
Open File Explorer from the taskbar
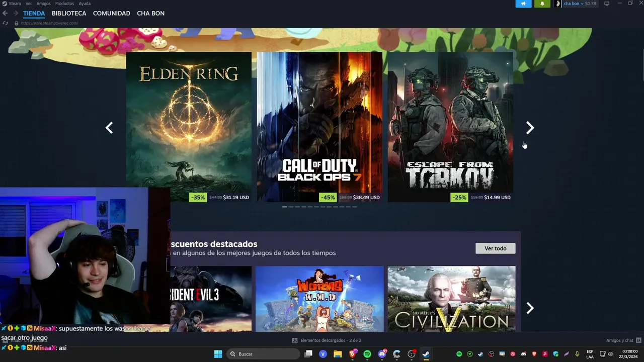[338, 354]
